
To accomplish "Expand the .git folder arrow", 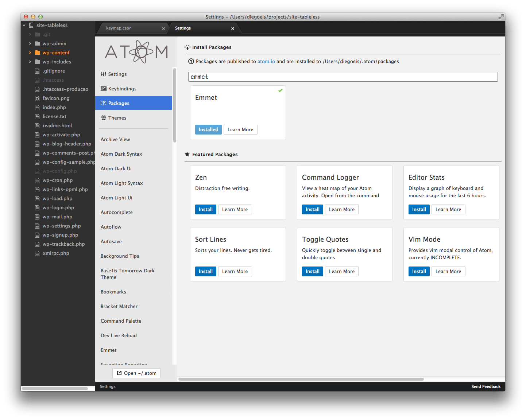I will 30,34.
